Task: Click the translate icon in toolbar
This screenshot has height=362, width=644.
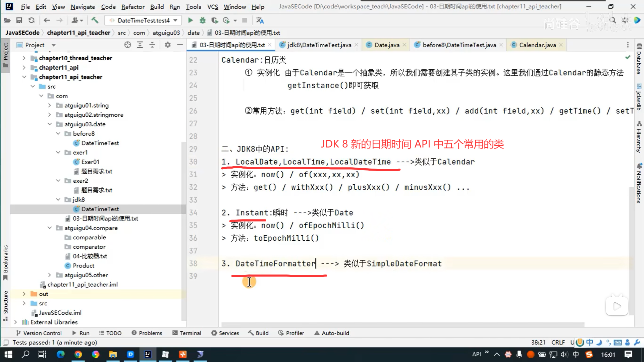Action: click(260, 20)
